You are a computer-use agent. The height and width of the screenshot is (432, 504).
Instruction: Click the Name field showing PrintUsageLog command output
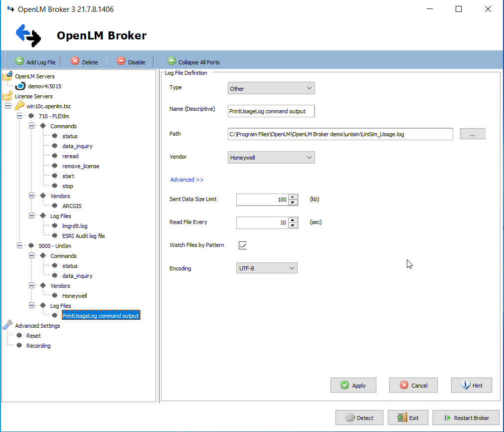pos(271,111)
